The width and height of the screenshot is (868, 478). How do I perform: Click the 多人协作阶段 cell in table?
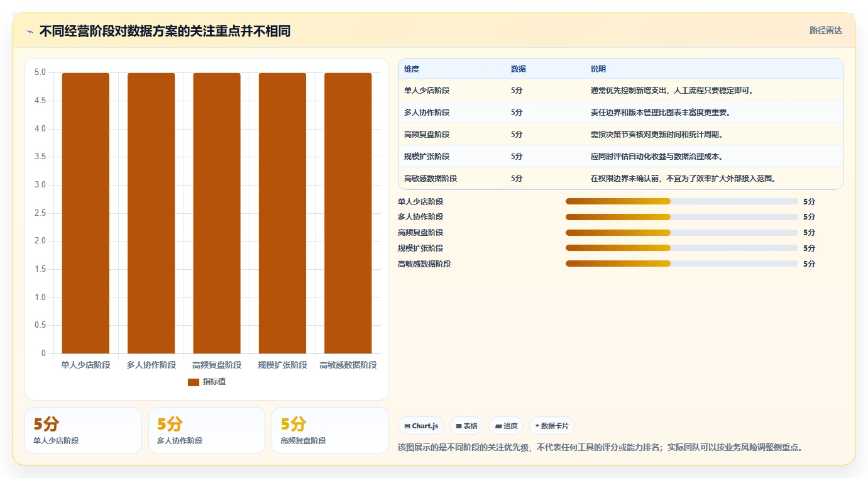click(x=427, y=113)
